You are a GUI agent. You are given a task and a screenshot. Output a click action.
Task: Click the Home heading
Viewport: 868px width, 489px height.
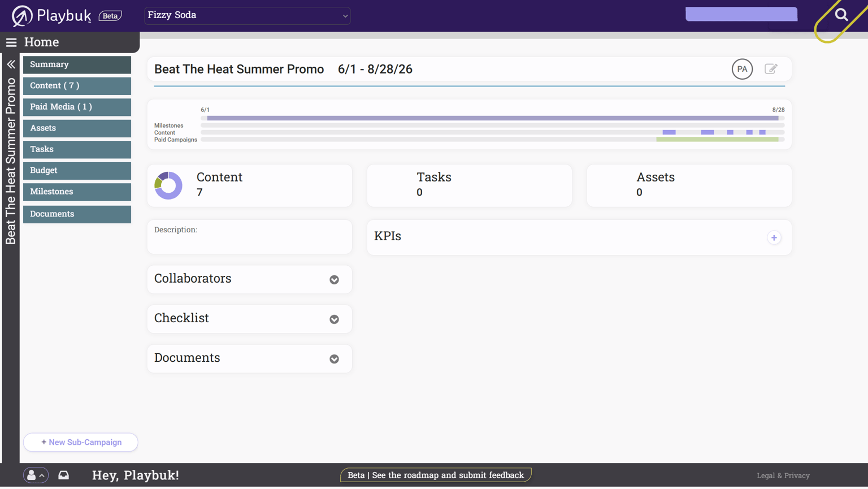(41, 42)
